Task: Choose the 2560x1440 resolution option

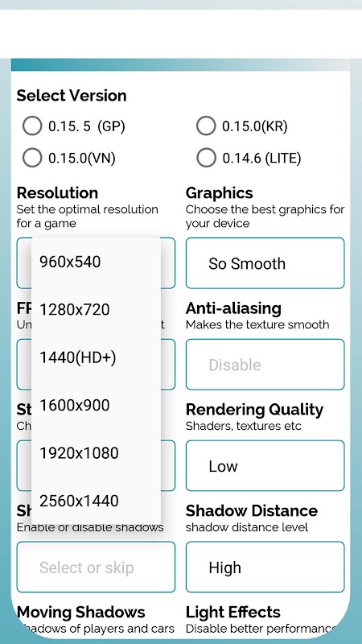Action: [96, 500]
